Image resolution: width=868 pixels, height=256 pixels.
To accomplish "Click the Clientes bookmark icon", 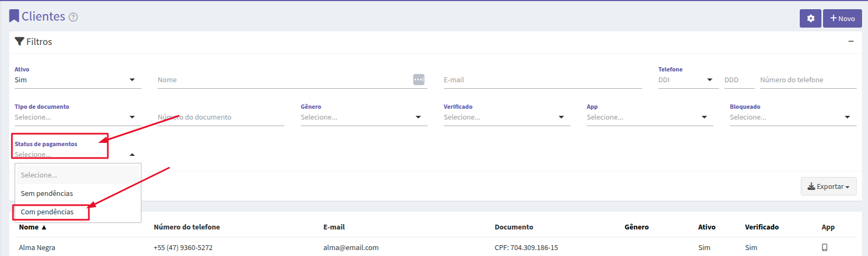I will pos(14,16).
